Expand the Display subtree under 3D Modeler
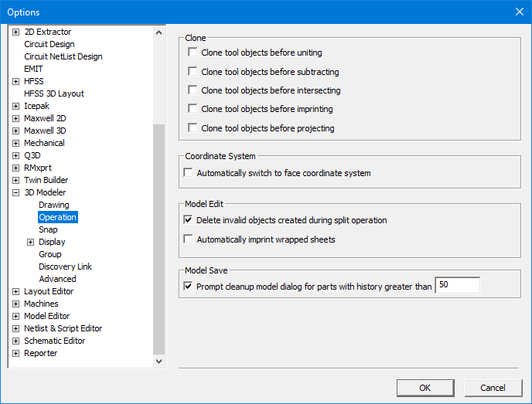The height and width of the screenshot is (404, 532). tap(31, 242)
